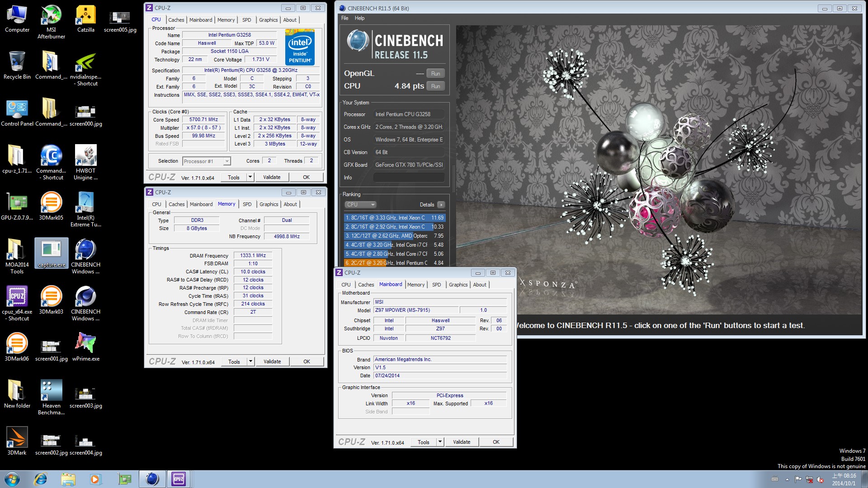This screenshot has width=868, height=488.
Task: Click Validate in the Mainboard CPU-Z window
Action: [x=462, y=442]
